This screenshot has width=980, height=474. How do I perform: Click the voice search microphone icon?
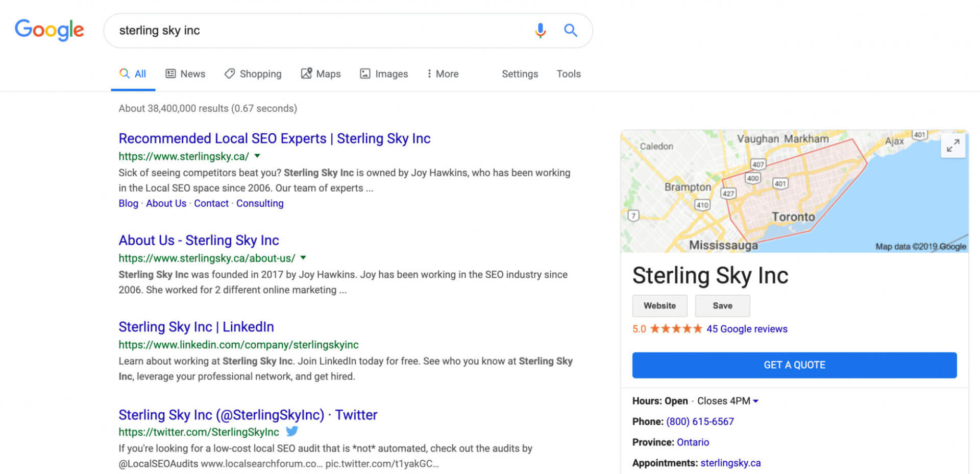point(540,31)
